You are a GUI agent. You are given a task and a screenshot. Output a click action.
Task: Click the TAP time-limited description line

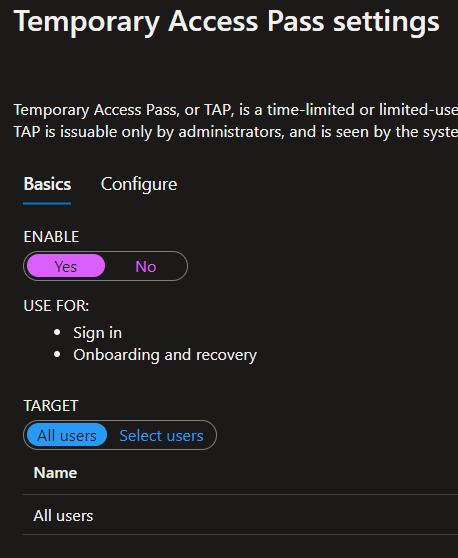tap(236, 110)
